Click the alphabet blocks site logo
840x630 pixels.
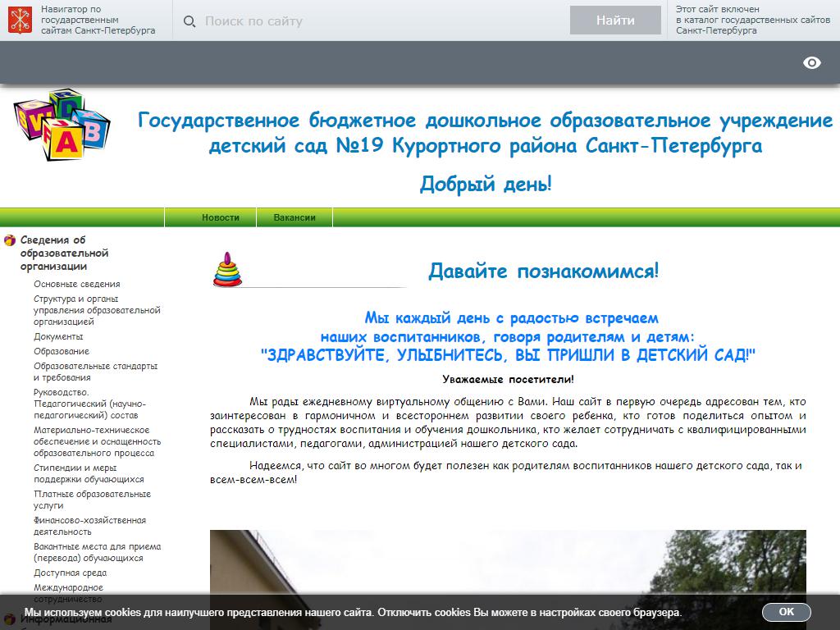pyautogui.click(x=61, y=125)
